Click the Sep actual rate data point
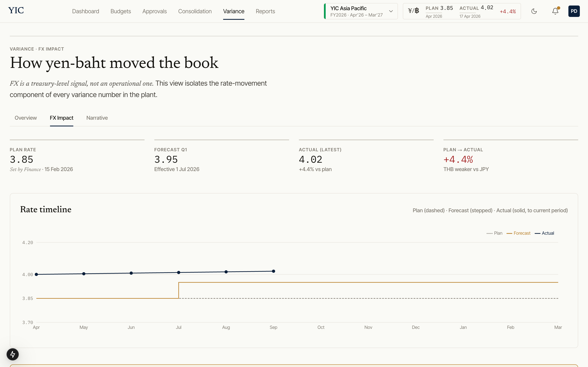The width and height of the screenshot is (588, 367). click(273, 271)
